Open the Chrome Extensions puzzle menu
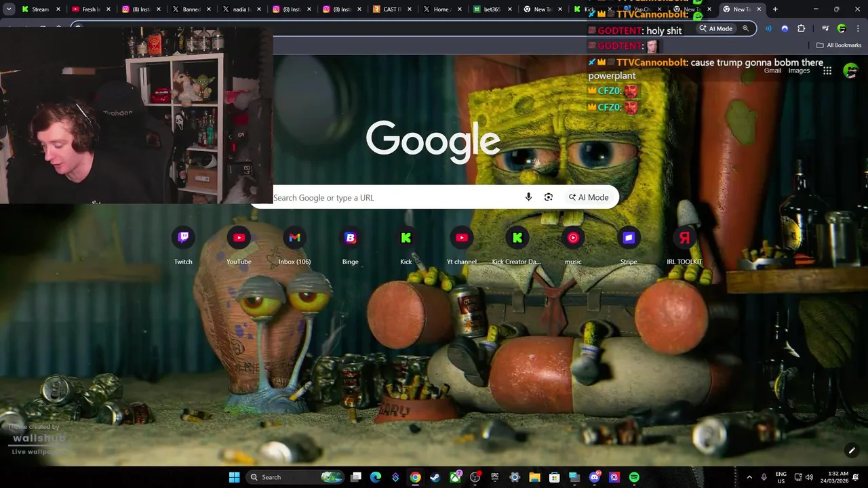 point(801,28)
